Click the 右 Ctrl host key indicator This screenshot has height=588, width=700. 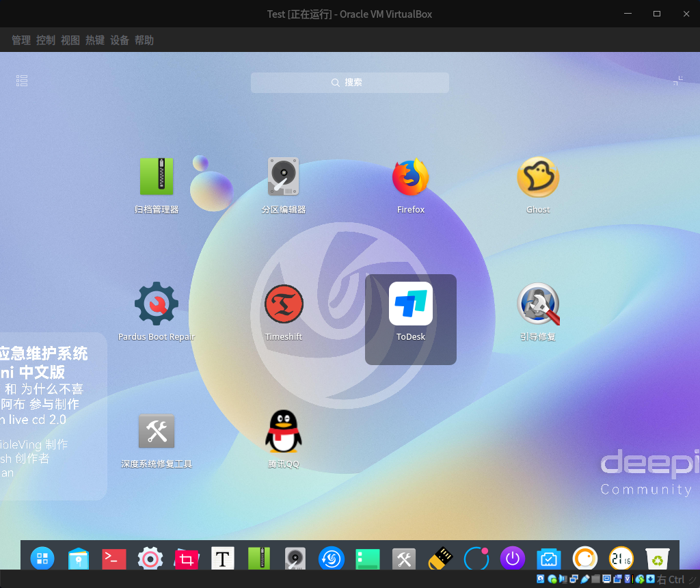point(671,580)
